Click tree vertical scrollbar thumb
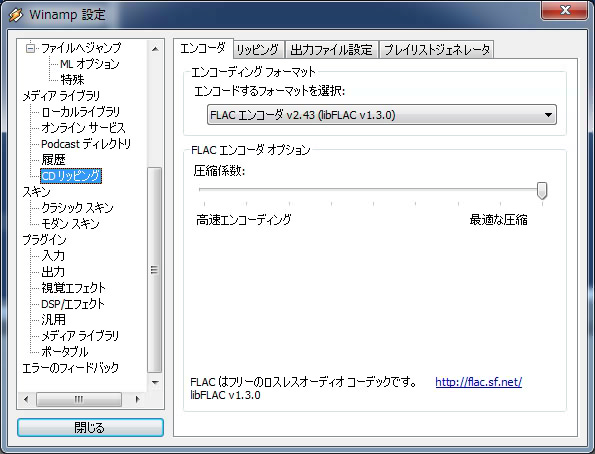Image resolution: width=595 pixels, height=454 pixels. tap(154, 270)
